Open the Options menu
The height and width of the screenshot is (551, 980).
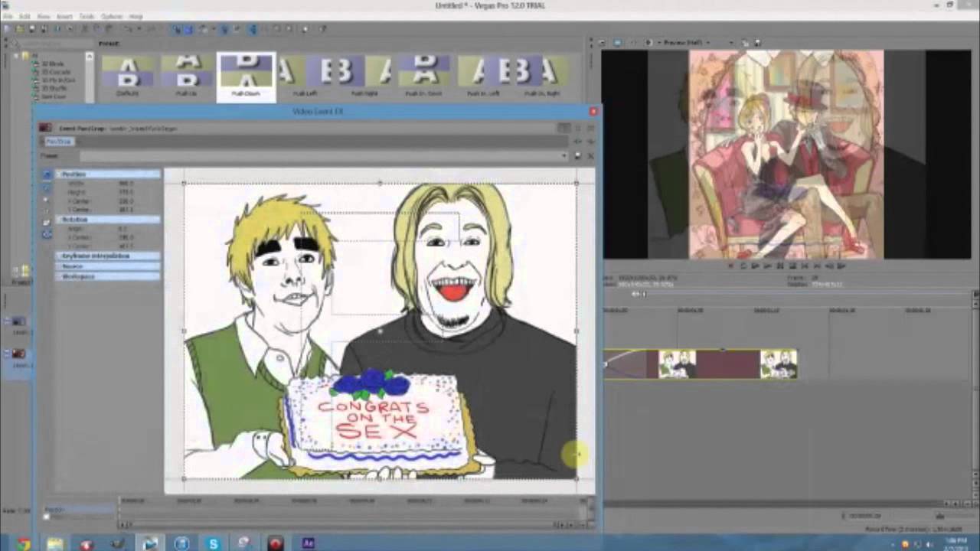pos(112,16)
